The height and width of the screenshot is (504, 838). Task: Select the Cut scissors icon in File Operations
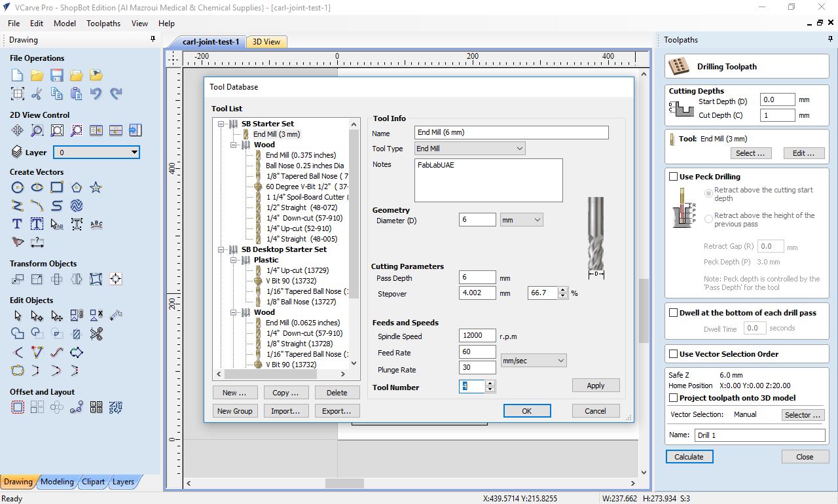pos(37,94)
